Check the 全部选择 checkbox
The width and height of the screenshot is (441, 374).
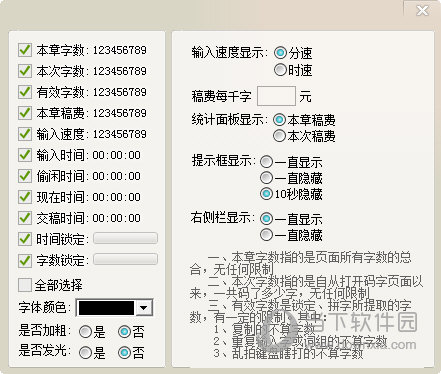coord(25,285)
